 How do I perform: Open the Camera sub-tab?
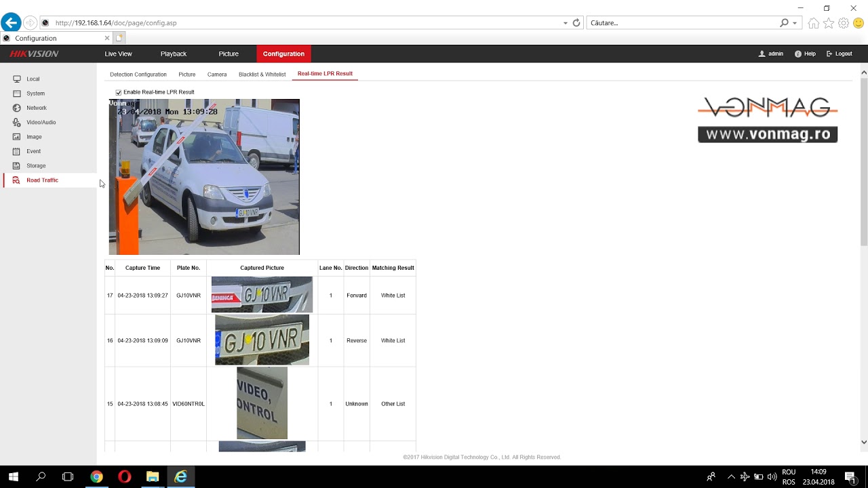(x=217, y=75)
